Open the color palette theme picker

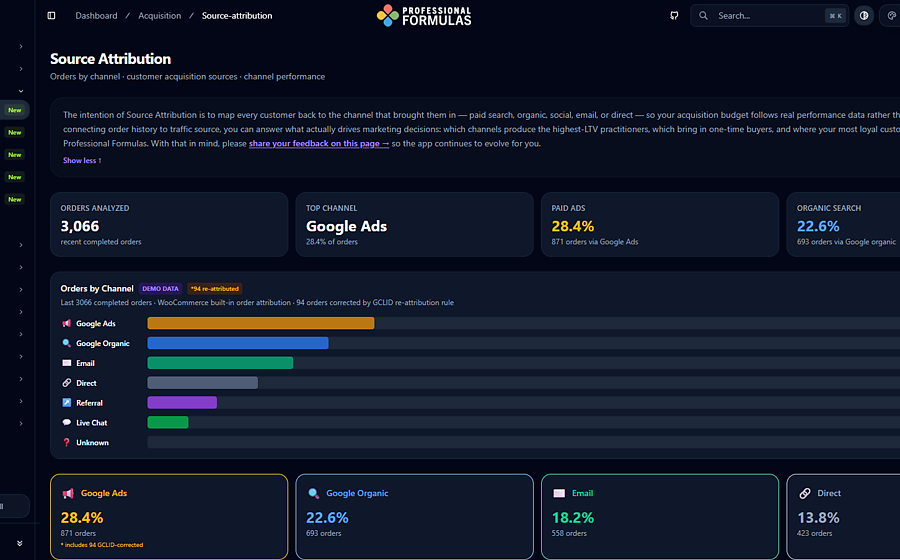(891, 15)
